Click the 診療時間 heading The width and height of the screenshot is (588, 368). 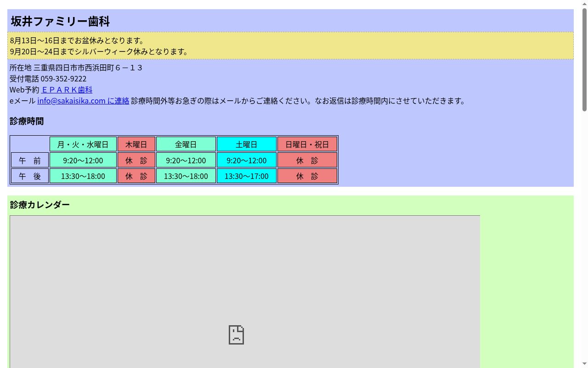click(27, 121)
